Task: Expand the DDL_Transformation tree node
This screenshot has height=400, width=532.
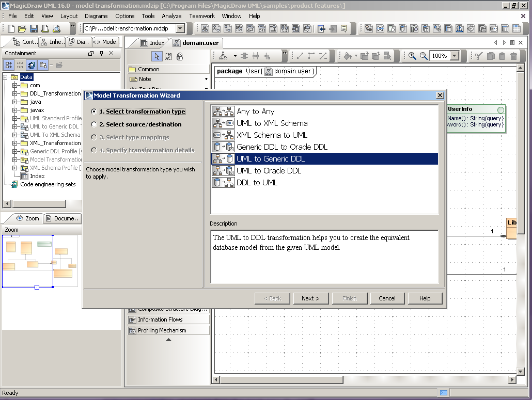Action: (x=14, y=93)
